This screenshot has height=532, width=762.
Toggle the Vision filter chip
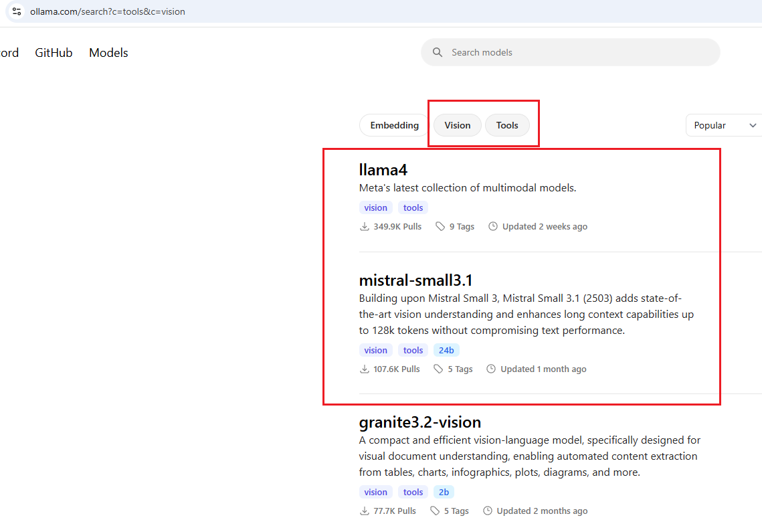point(458,125)
